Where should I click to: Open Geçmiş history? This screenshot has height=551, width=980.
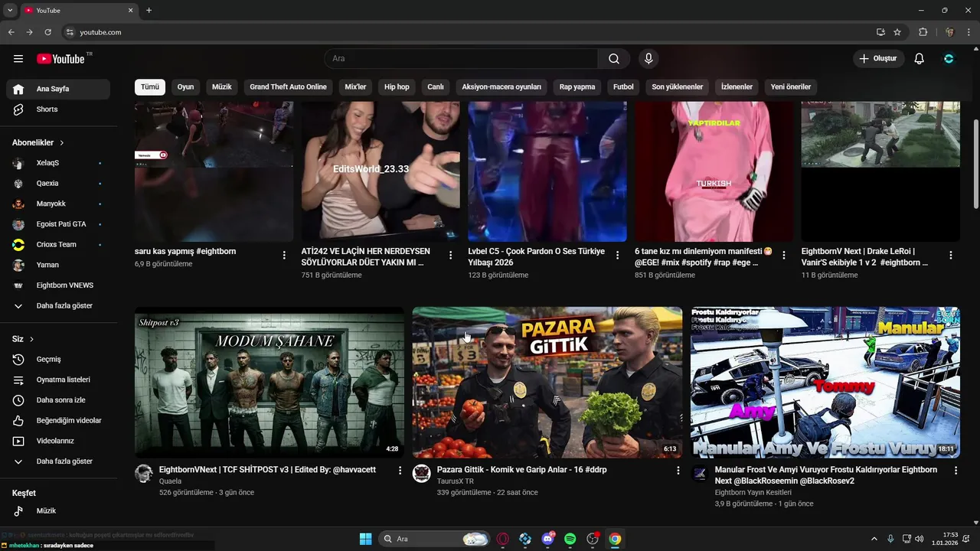58,360
